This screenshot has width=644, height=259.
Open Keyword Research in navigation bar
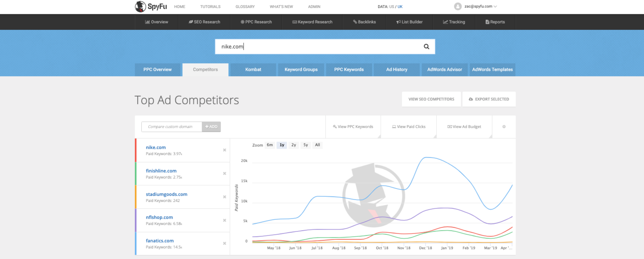tap(312, 22)
